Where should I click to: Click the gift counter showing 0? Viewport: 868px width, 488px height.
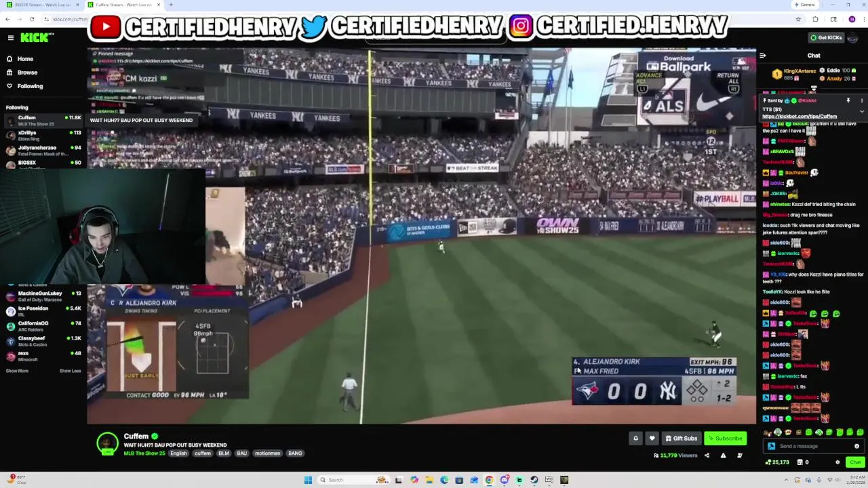click(803, 462)
